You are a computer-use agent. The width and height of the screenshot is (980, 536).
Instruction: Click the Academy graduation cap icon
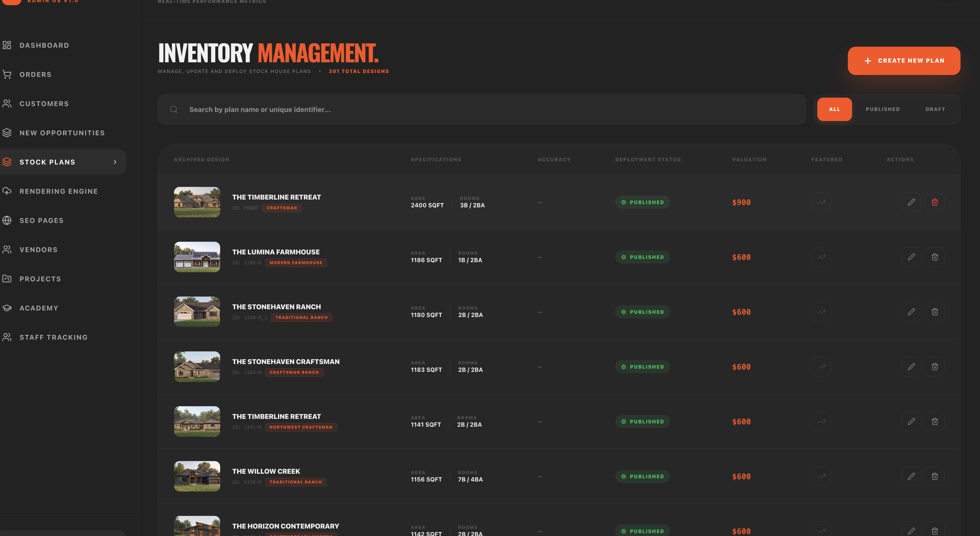click(x=7, y=308)
